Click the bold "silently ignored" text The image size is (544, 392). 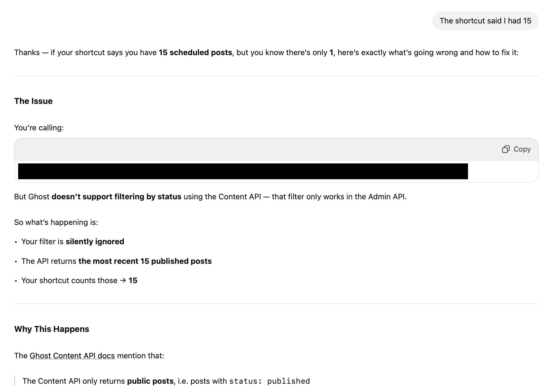tap(95, 241)
